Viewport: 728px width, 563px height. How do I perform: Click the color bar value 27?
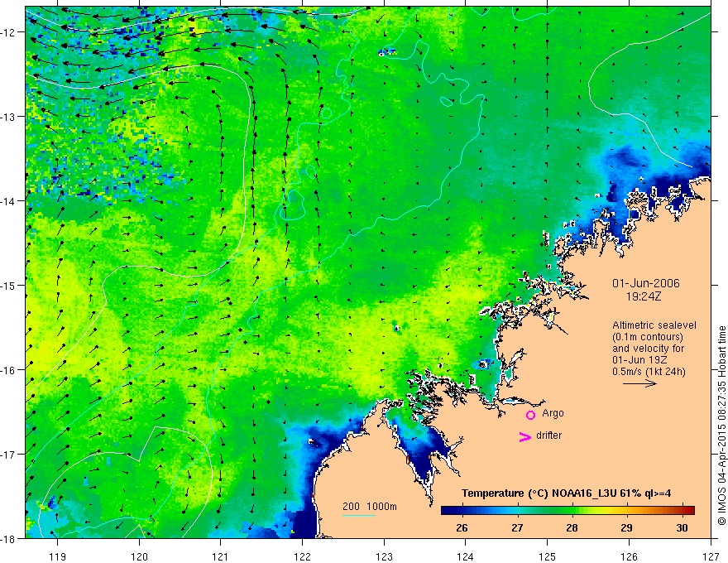(x=517, y=527)
